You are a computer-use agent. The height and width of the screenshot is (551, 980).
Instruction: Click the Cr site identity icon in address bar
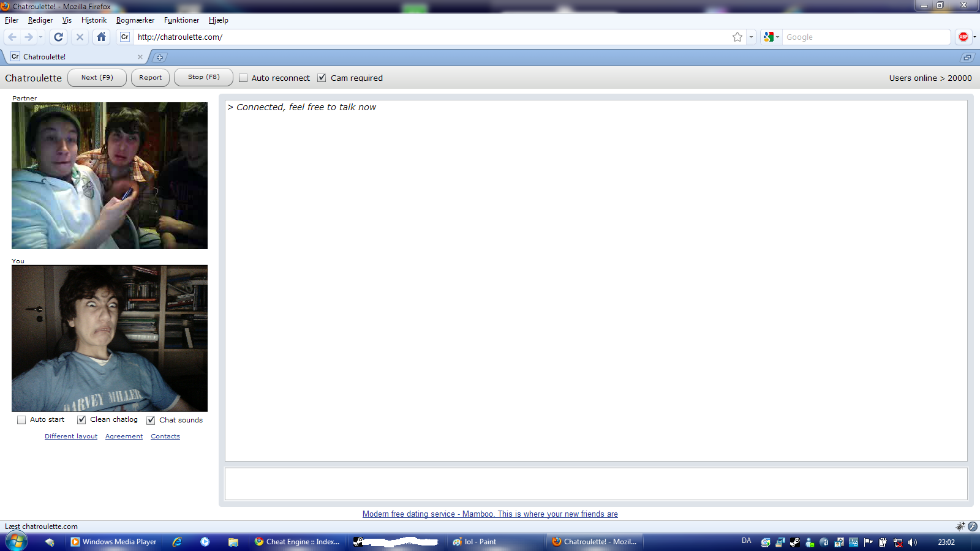click(125, 37)
